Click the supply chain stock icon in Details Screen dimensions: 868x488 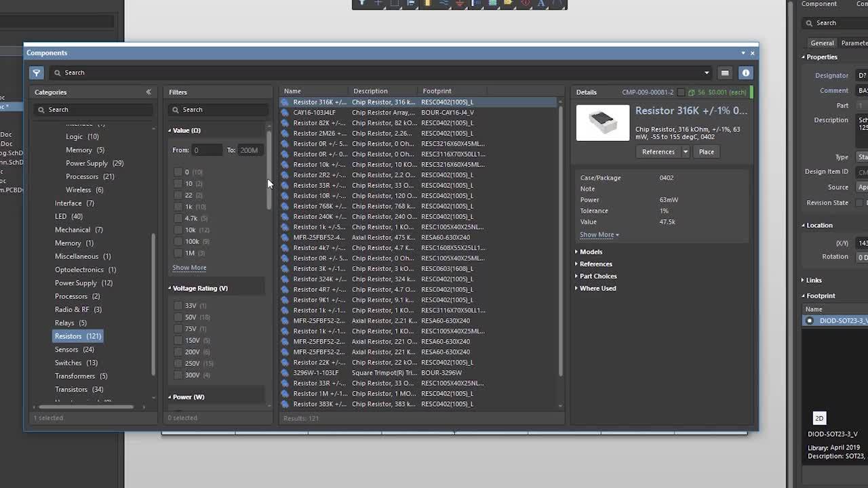tap(691, 92)
